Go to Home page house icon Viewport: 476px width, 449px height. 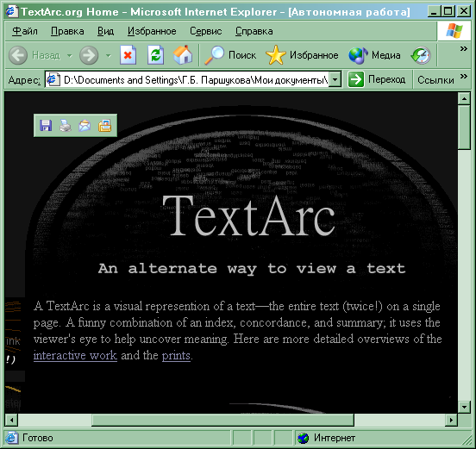coord(183,55)
